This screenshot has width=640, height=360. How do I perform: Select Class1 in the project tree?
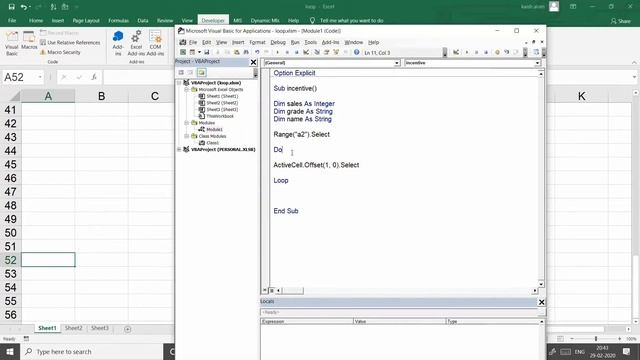212,143
